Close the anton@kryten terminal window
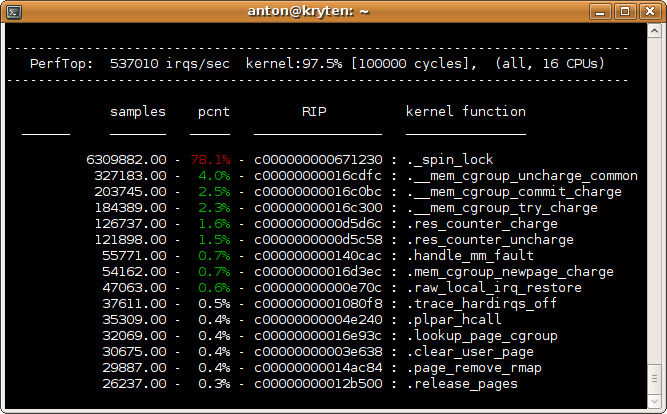This screenshot has height=414, width=667. point(650,12)
